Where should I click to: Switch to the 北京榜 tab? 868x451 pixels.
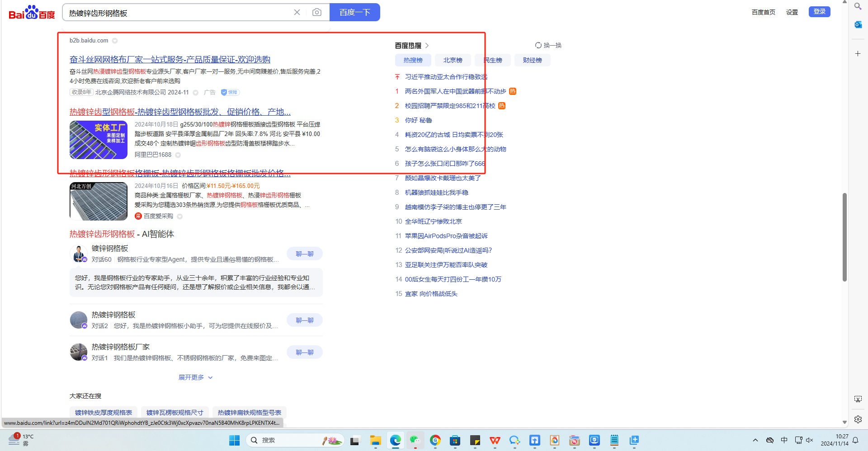tap(453, 60)
